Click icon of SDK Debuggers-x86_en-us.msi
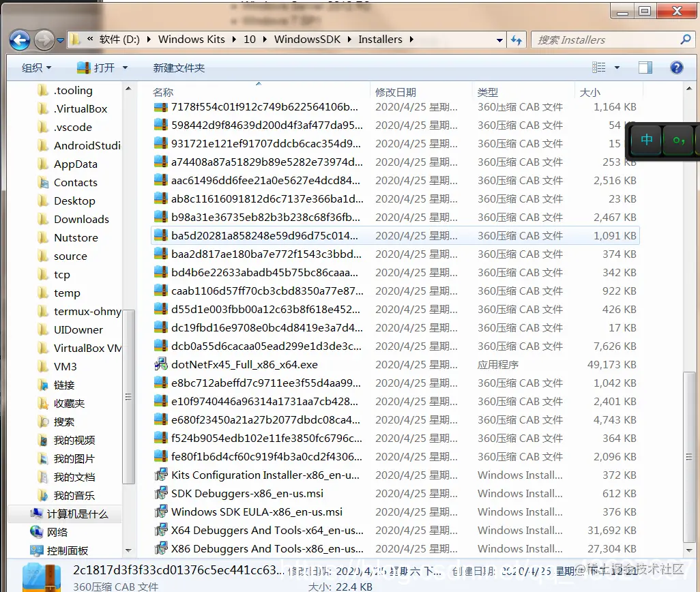The height and width of the screenshot is (592, 700). pos(161,493)
